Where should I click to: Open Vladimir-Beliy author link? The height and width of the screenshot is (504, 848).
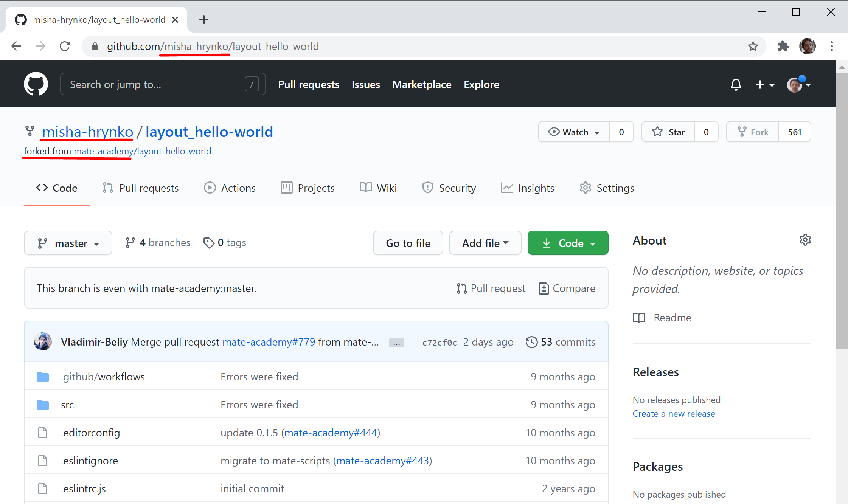coord(94,342)
